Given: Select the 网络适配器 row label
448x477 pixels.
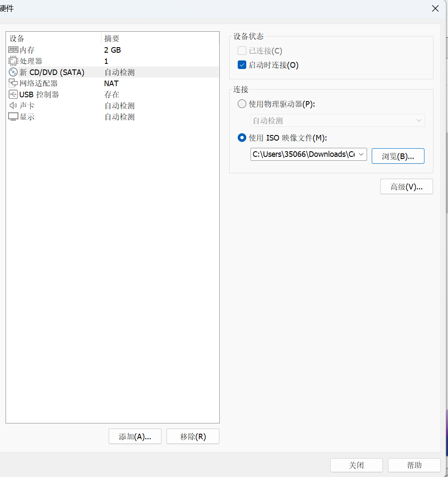Looking at the screenshot, I should [x=38, y=83].
